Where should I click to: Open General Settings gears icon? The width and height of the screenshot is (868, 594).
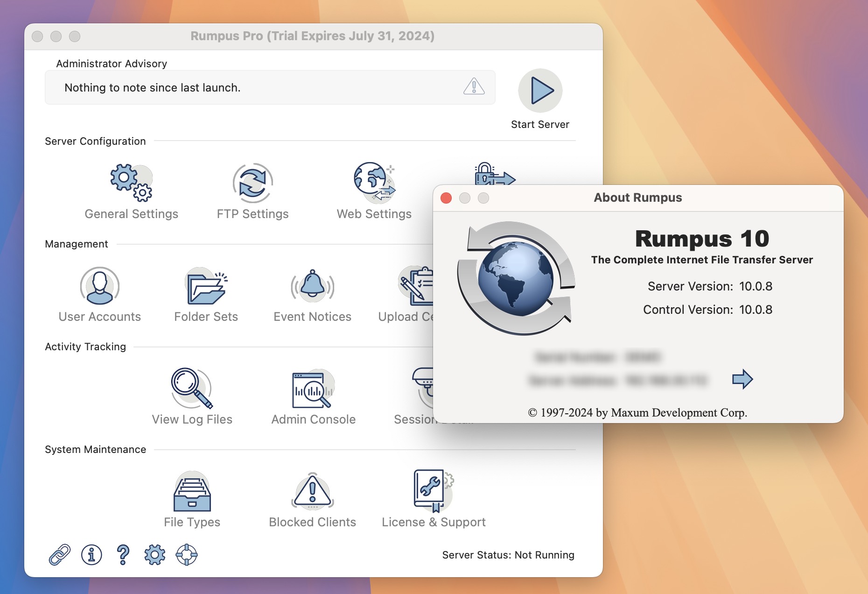[131, 183]
